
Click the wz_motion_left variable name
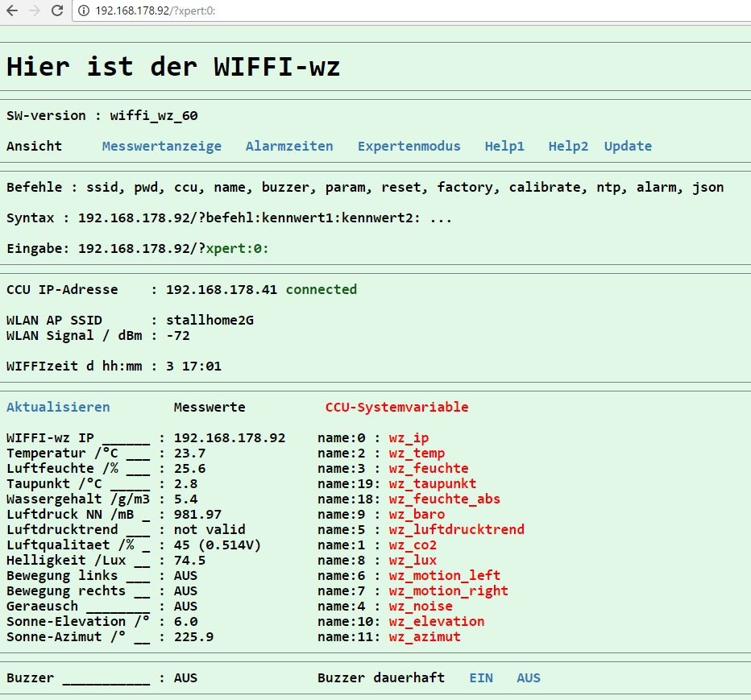point(445,575)
